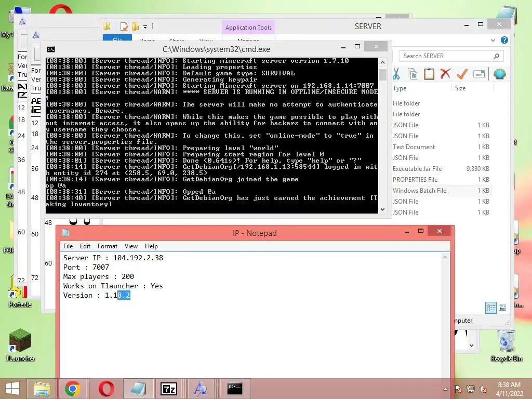Maximize the cmd.exe window
This screenshot has width=532, height=399.
click(357, 46)
